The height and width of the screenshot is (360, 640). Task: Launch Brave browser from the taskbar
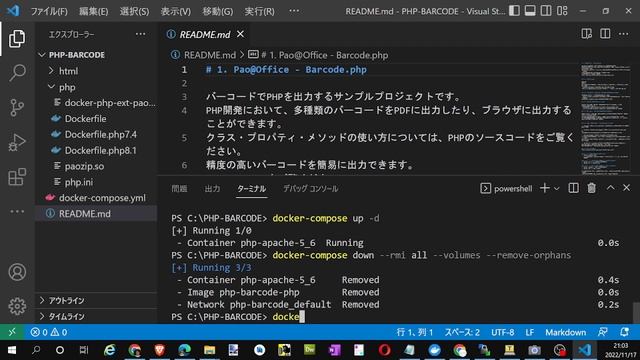coord(160,350)
